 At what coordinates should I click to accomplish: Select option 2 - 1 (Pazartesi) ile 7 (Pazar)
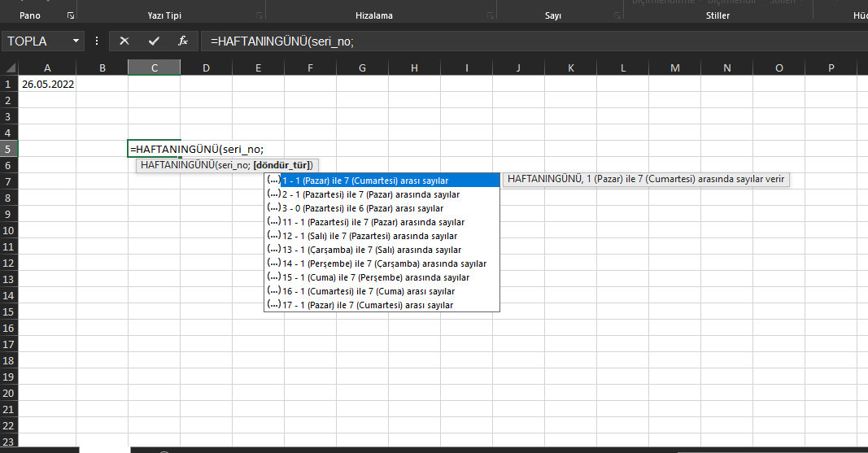click(x=382, y=194)
